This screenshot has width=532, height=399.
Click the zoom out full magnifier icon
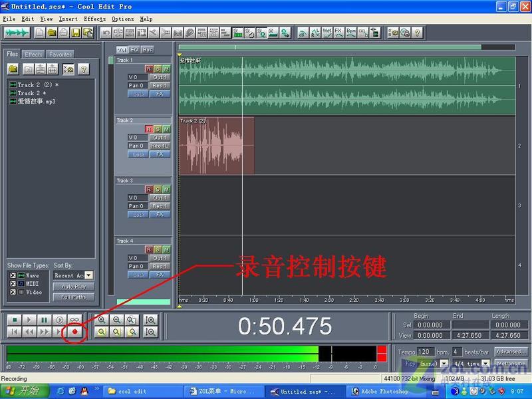click(x=132, y=320)
